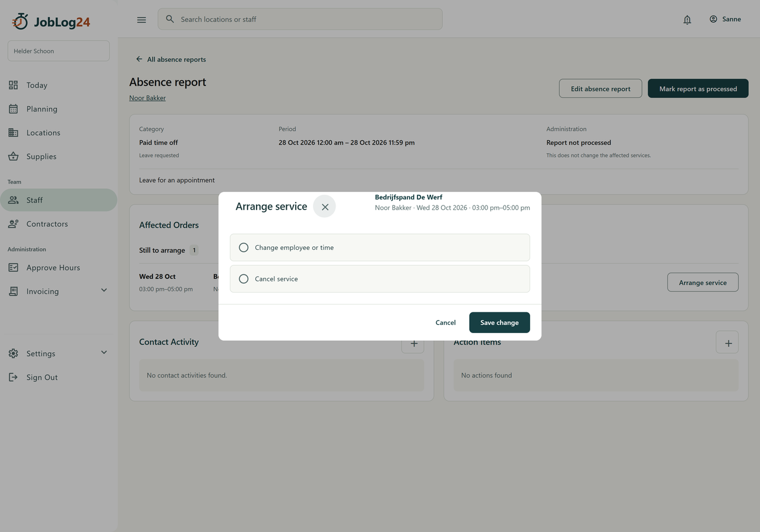Click the Today dashboard icon
760x532 pixels.
click(13, 85)
